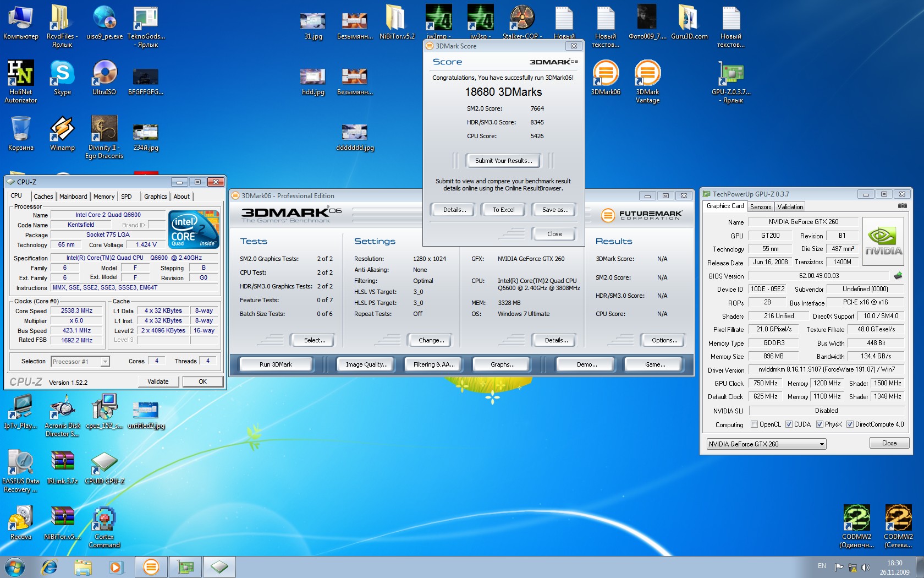Click the GPU-Z camera screenshot icon
The width and height of the screenshot is (924, 578).
pyautogui.click(x=903, y=206)
